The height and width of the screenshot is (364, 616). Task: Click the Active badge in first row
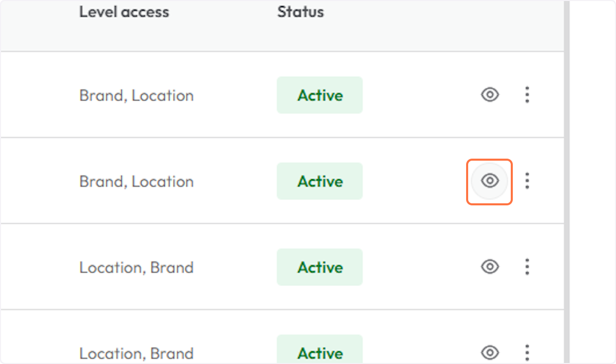pyautogui.click(x=320, y=95)
